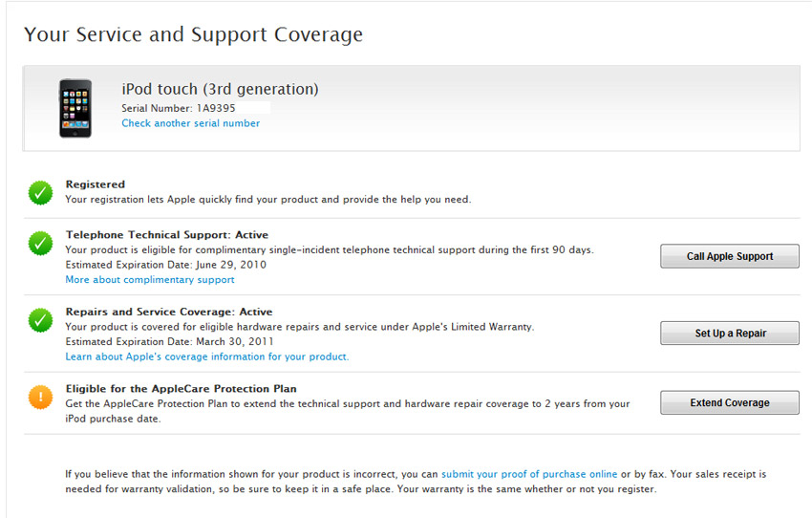This screenshot has height=518, width=812.
Task: Click the Repairs and Service Coverage: Active heading
Action: coord(168,312)
